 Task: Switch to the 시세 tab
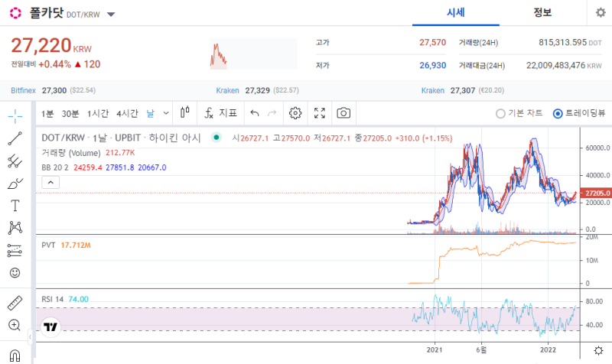(x=456, y=12)
